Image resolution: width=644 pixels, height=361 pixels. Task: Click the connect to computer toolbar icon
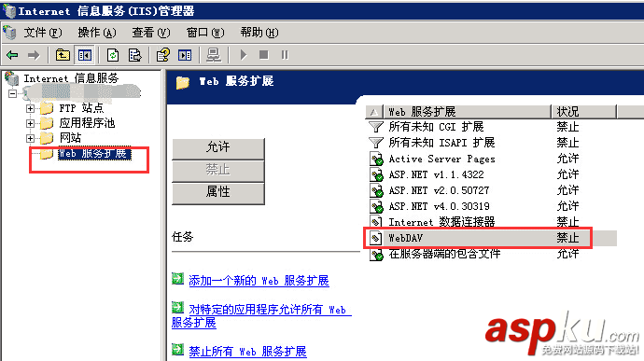[x=214, y=55]
